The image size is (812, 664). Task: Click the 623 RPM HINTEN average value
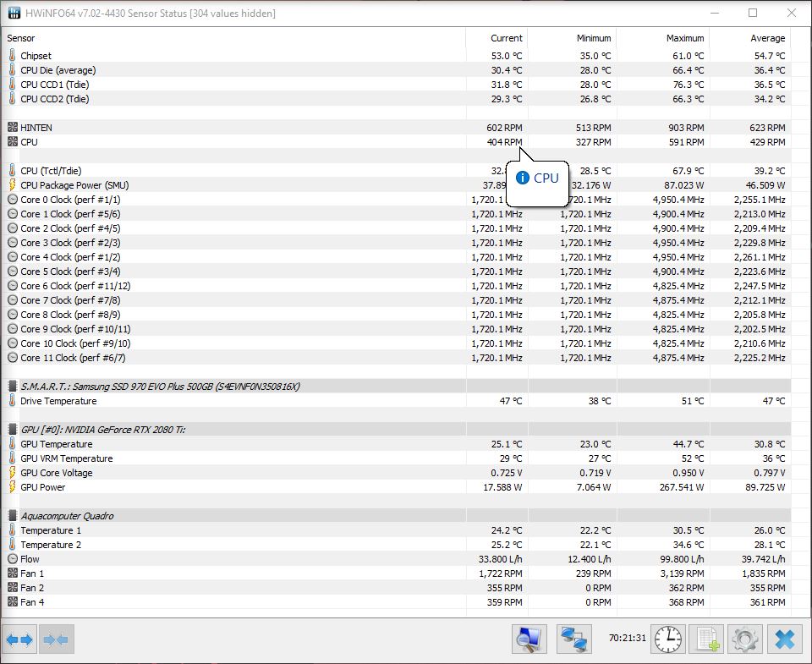[x=767, y=128]
